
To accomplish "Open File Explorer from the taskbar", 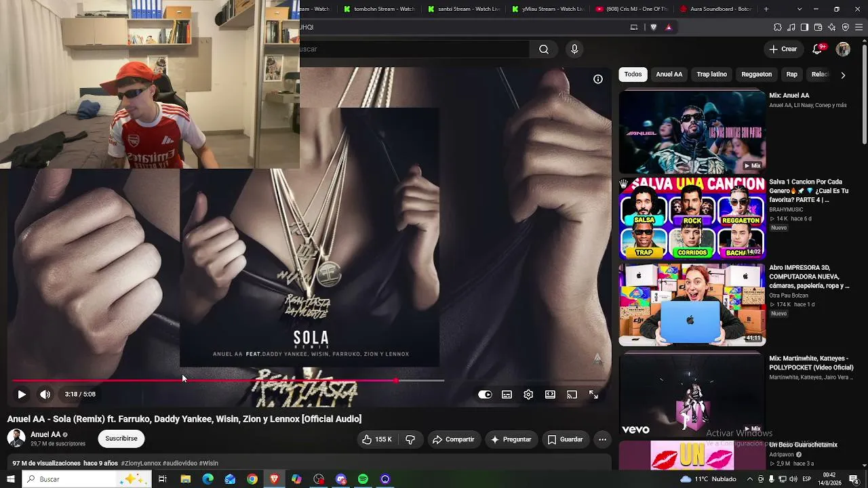I will tap(185, 479).
